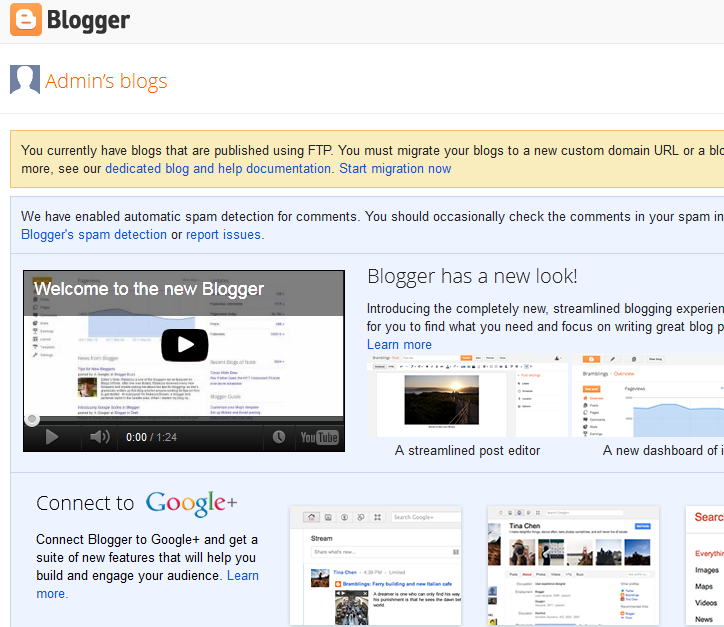Viewport: 724px width, 627px height.
Task: Open the streamlined post editor thumbnail
Action: (x=468, y=395)
